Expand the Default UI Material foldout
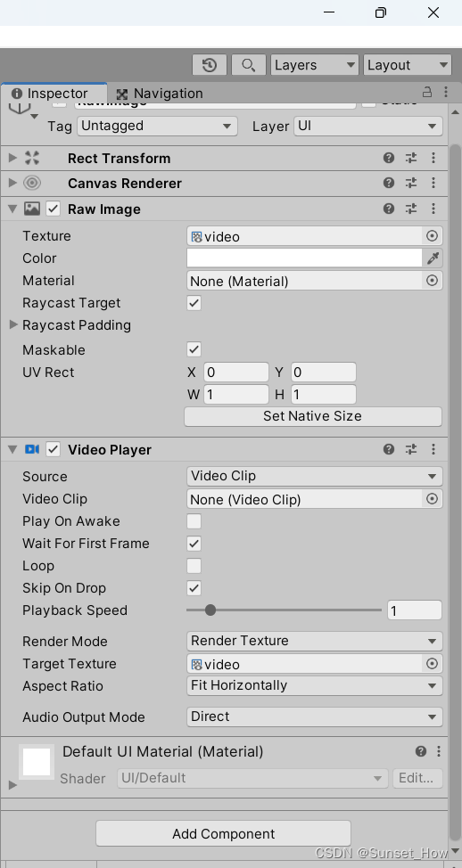462x868 pixels. [13, 785]
